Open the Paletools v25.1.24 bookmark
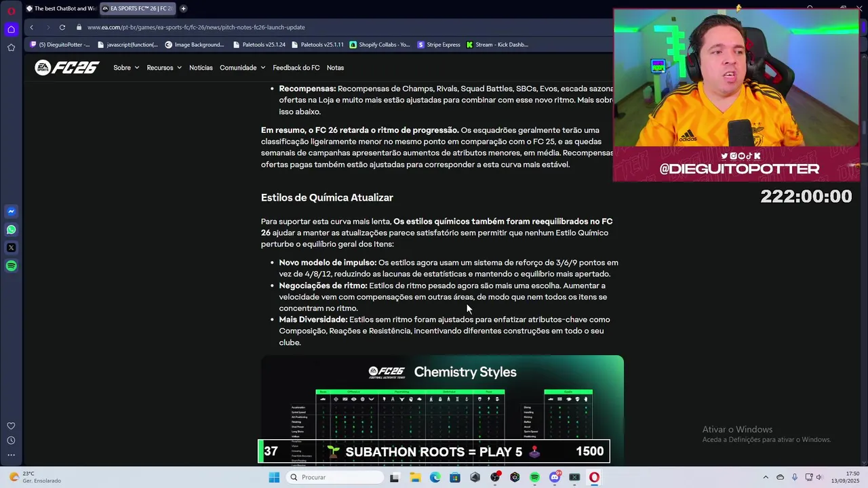 259,45
